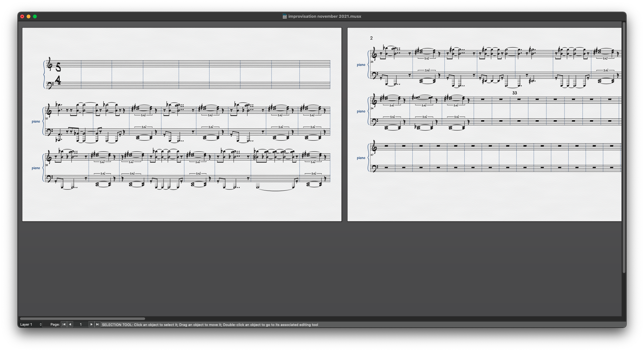Click the next page arrow
The width and height of the screenshot is (644, 351).
[x=91, y=324]
